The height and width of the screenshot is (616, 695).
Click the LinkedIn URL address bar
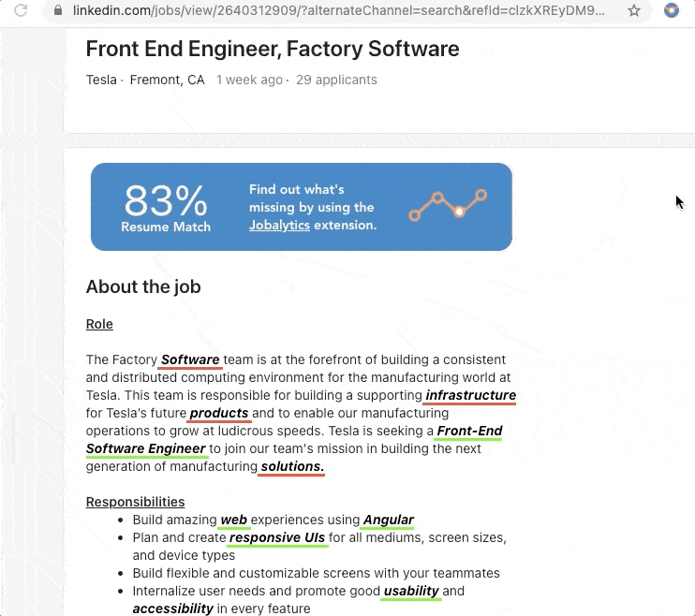tap(338, 10)
